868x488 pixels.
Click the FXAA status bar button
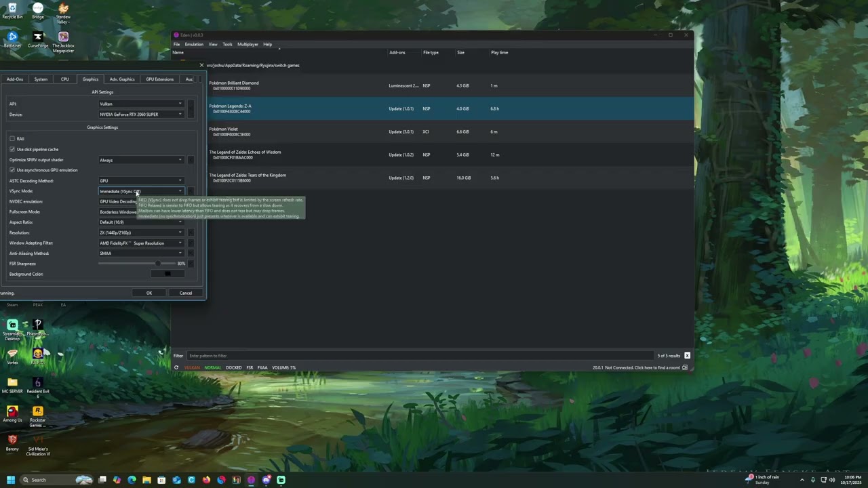[x=262, y=367]
